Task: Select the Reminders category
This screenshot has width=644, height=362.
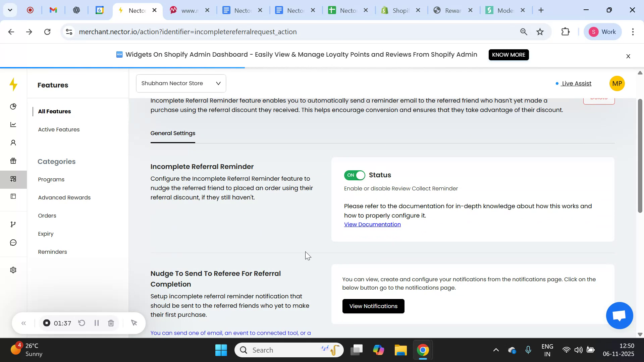Action: pos(52,252)
